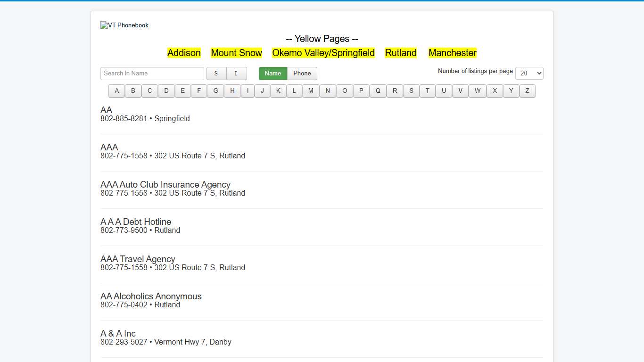Select the Name search mode button

(x=272, y=74)
